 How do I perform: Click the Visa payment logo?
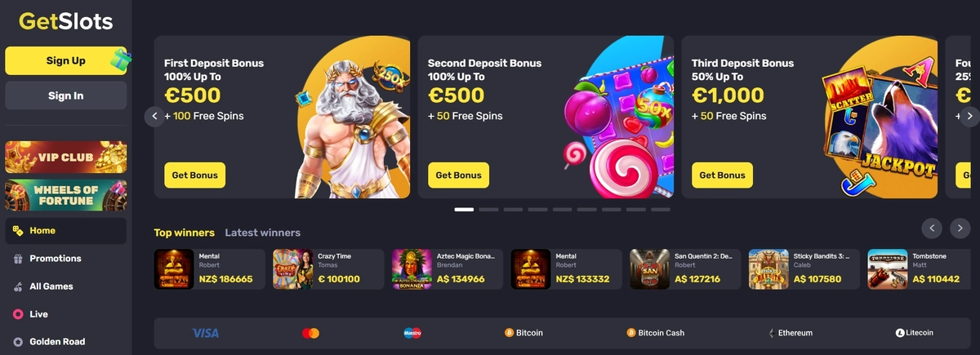tap(205, 333)
